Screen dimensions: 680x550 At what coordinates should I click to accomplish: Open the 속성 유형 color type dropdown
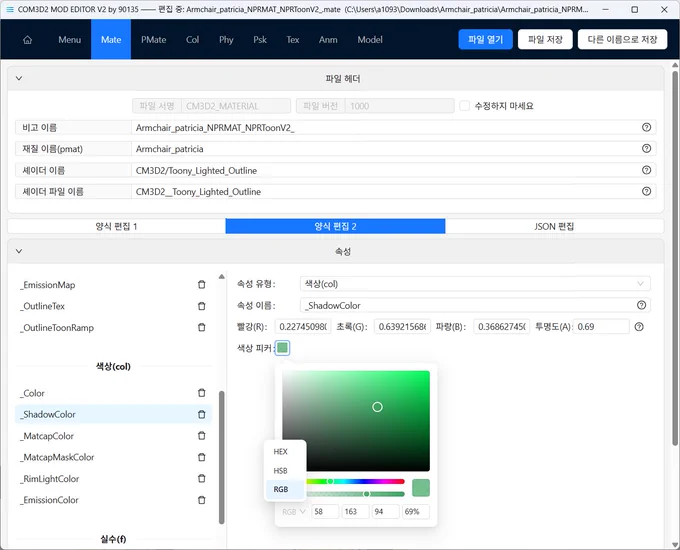[475, 284]
